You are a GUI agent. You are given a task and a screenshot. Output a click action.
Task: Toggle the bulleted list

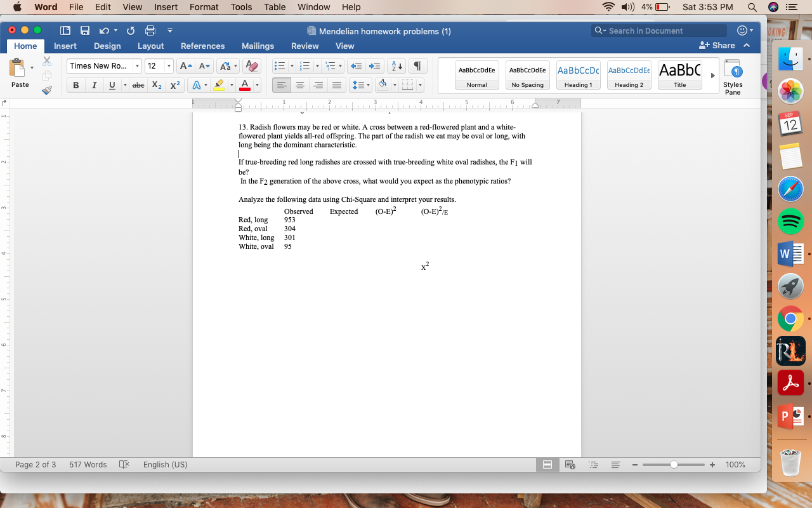(x=280, y=65)
